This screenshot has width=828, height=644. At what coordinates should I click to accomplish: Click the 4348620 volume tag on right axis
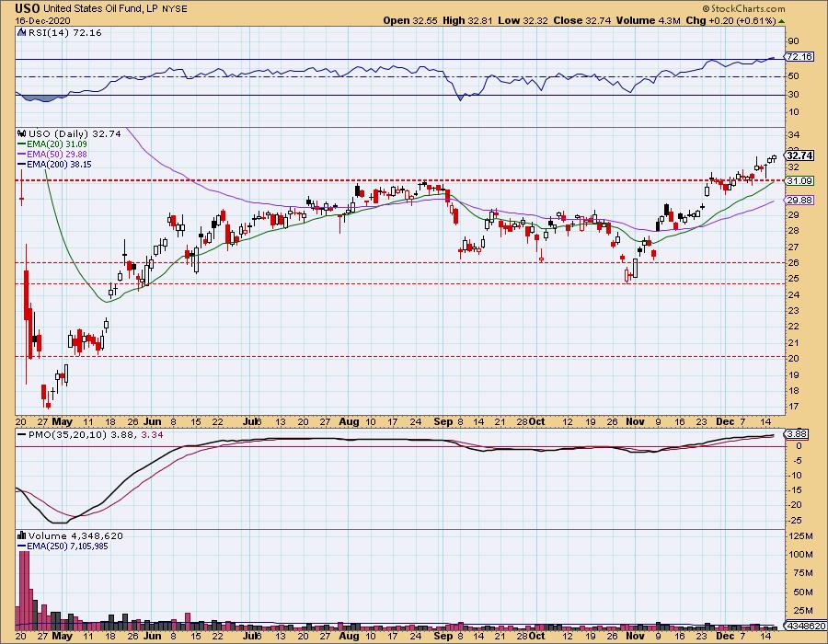(807, 626)
